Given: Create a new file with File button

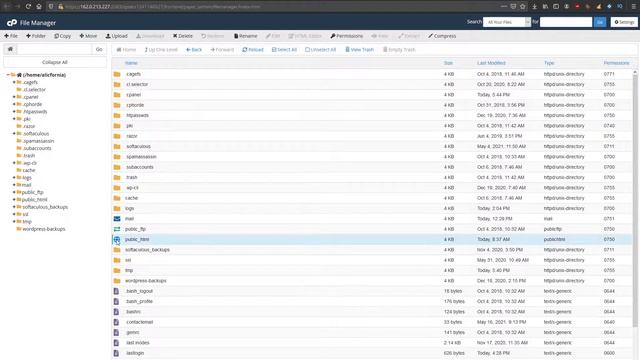Looking at the screenshot, I should click(x=11, y=36).
